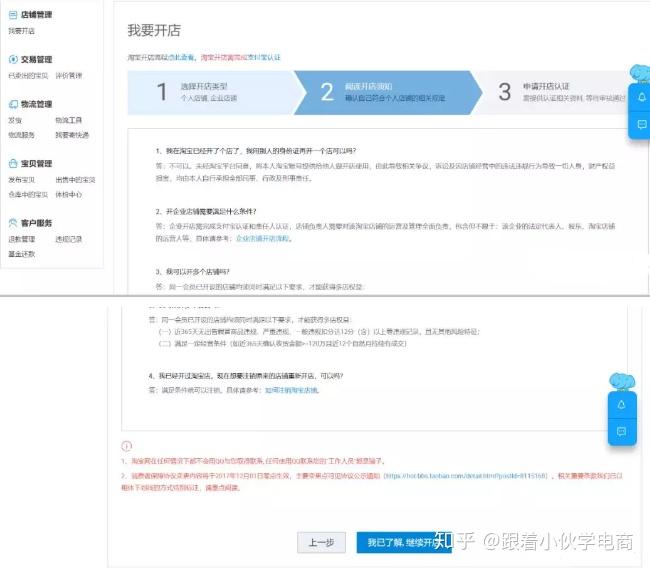Go to 发布宝贝 in sidebar
This screenshot has width=650, height=569.
(22, 179)
